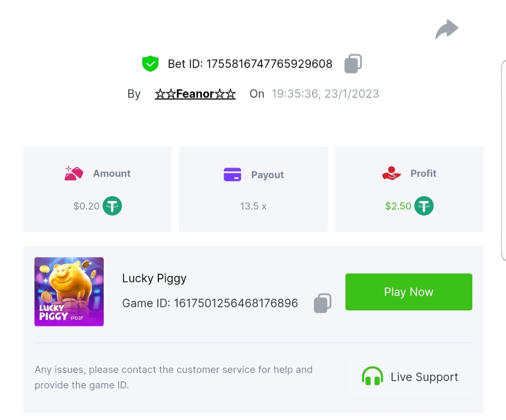Click the Lucky Piggy game title
This screenshot has width=506, height=420.
tap(154, 278)
